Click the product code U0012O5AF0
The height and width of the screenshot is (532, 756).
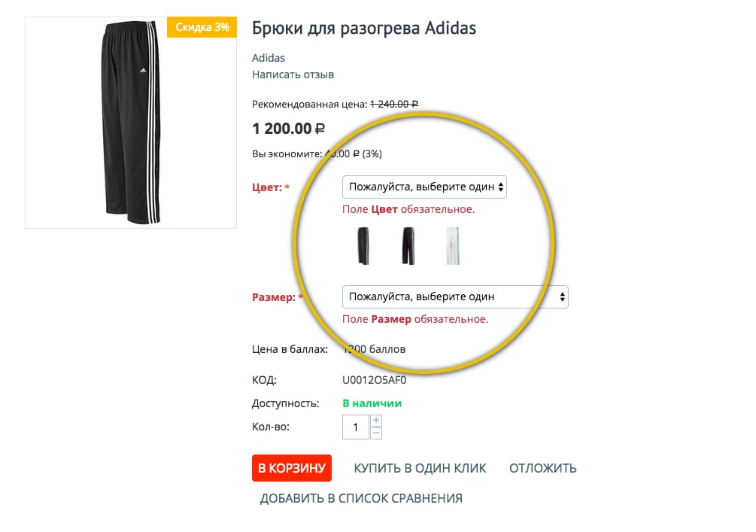click(374, 380)
